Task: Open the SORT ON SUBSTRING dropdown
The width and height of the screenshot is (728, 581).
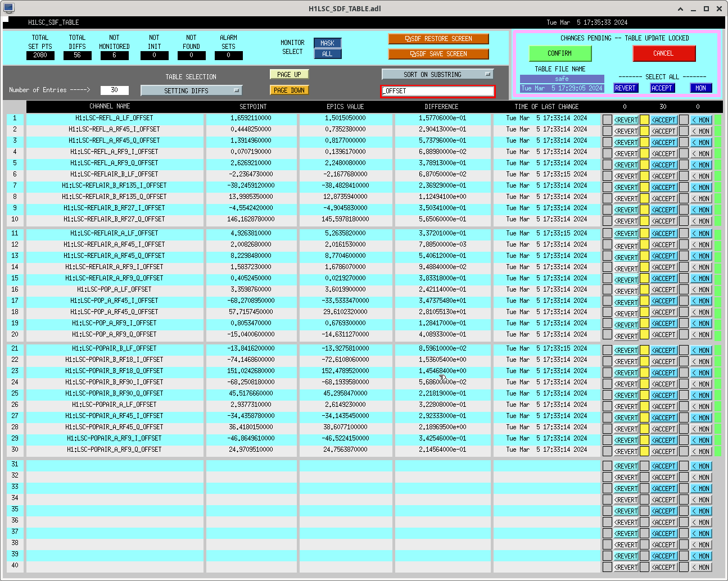Action: tap(437, 74)
